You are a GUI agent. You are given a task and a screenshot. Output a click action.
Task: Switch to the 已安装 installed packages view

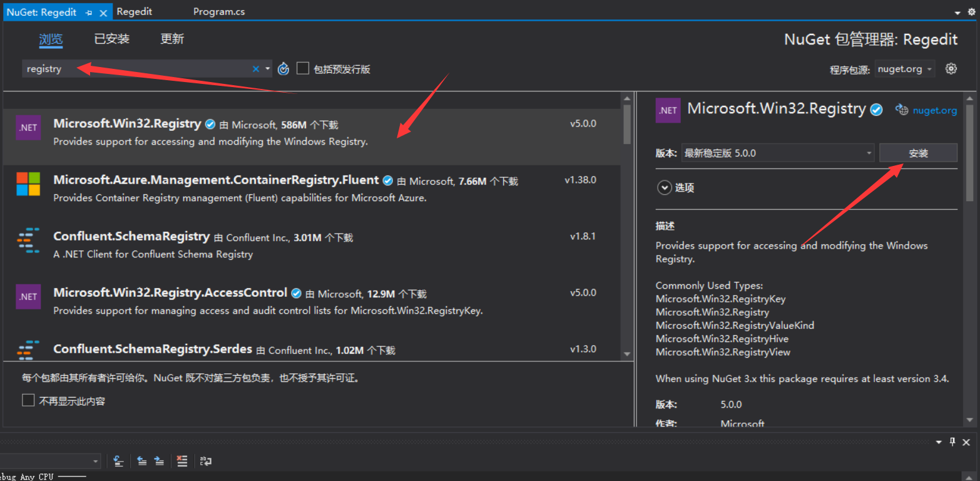click(111, 39)
